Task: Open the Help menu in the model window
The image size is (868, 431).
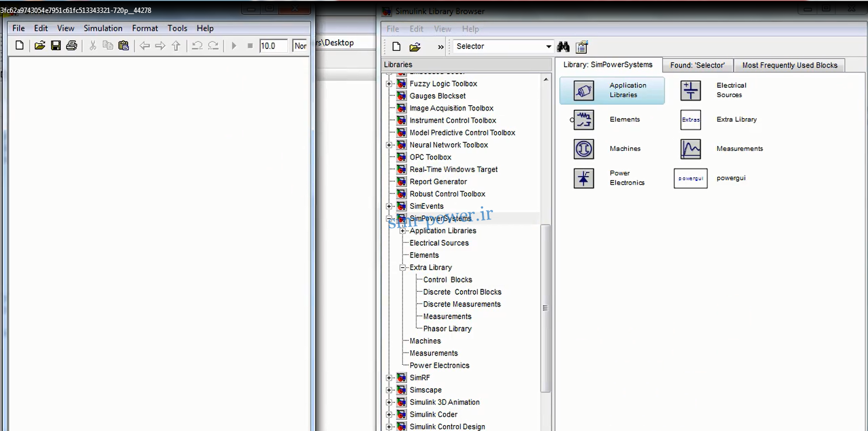Action: [205, 28]
